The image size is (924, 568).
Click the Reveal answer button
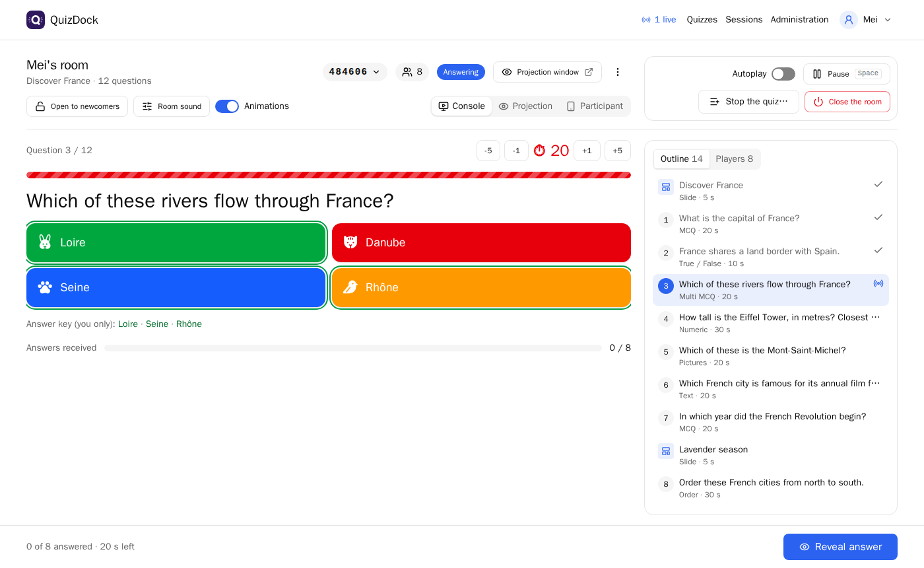[840, 547]
